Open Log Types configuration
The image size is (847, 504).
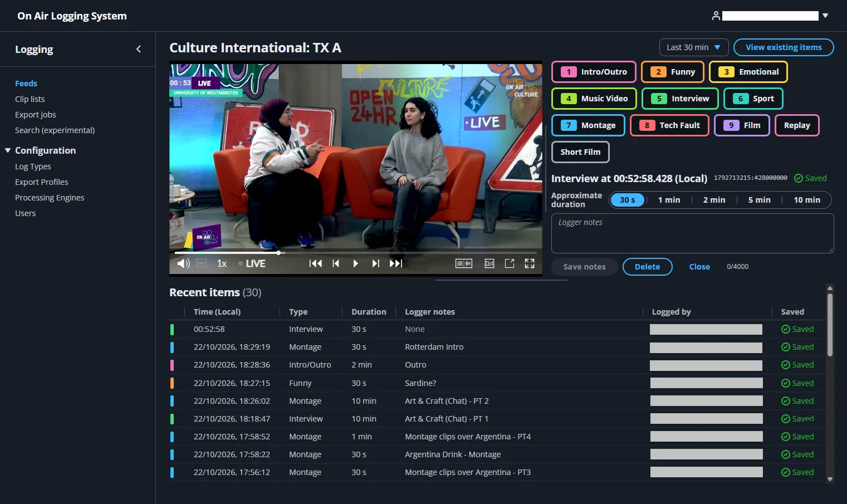pos(33,167)
